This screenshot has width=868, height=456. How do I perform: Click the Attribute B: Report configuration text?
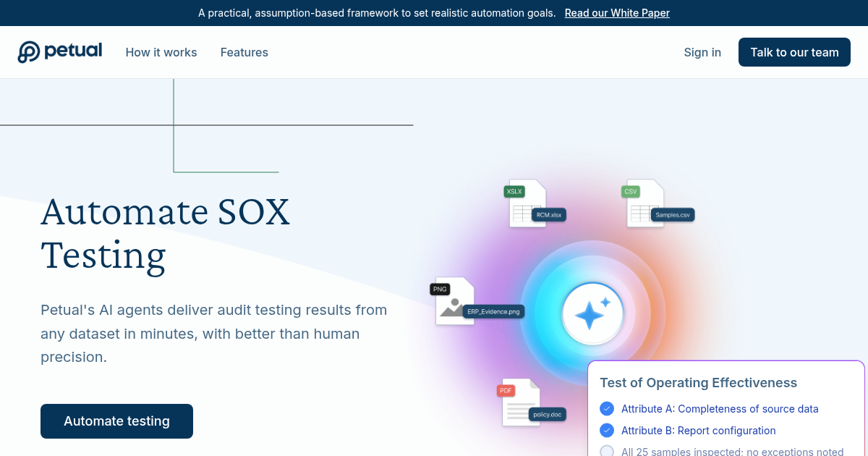(699, 431)
